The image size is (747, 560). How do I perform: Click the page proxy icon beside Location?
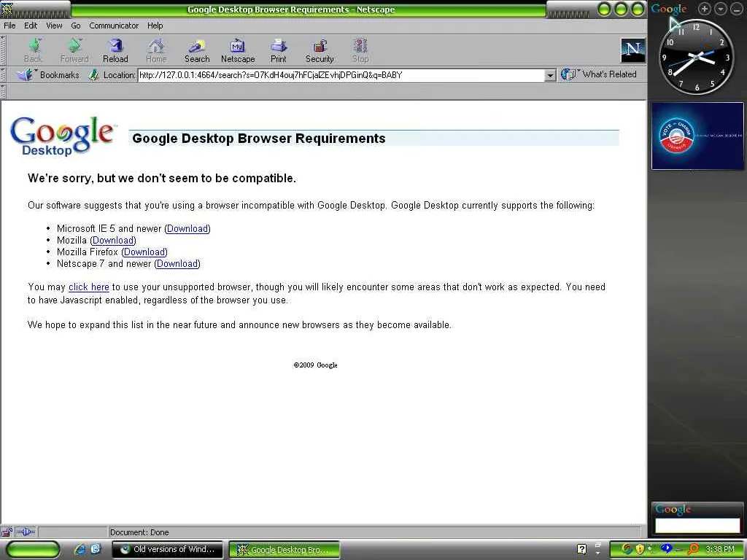pos(94,75)
